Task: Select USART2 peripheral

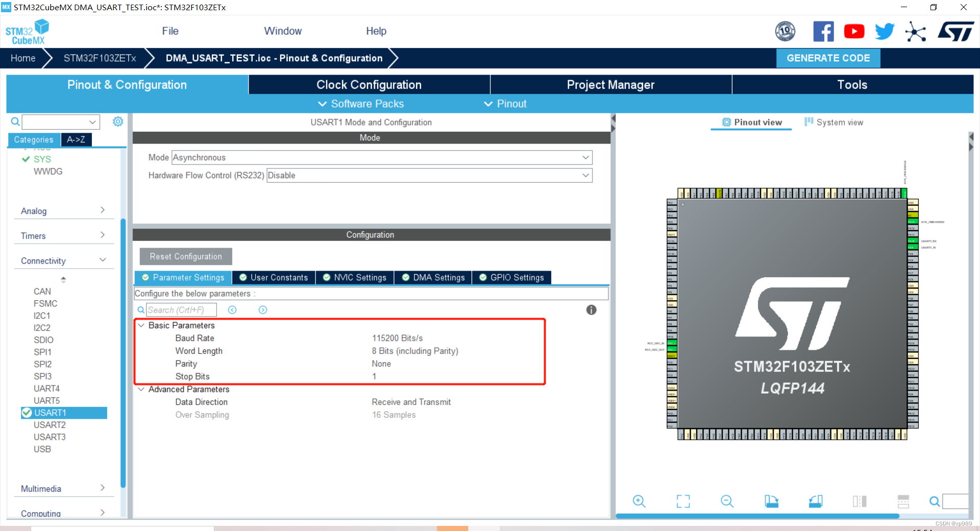Action: [50, 425]
